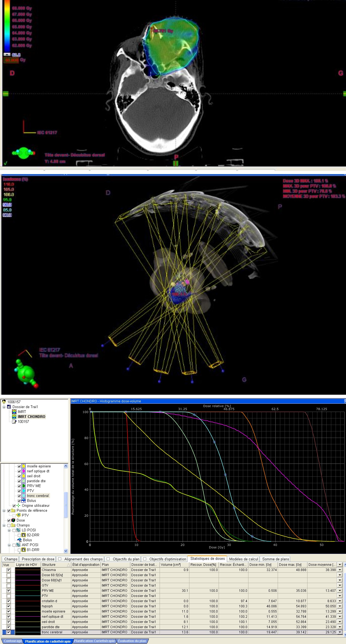Collapse the Dossier de Trai1 node
Viewport: 346px width, 644px height.
(4, 407)
